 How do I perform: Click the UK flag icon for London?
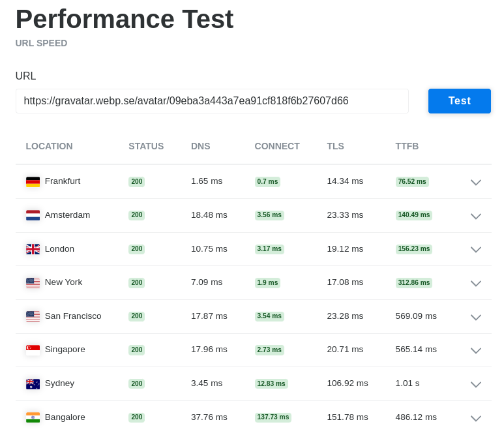[33, 249]
